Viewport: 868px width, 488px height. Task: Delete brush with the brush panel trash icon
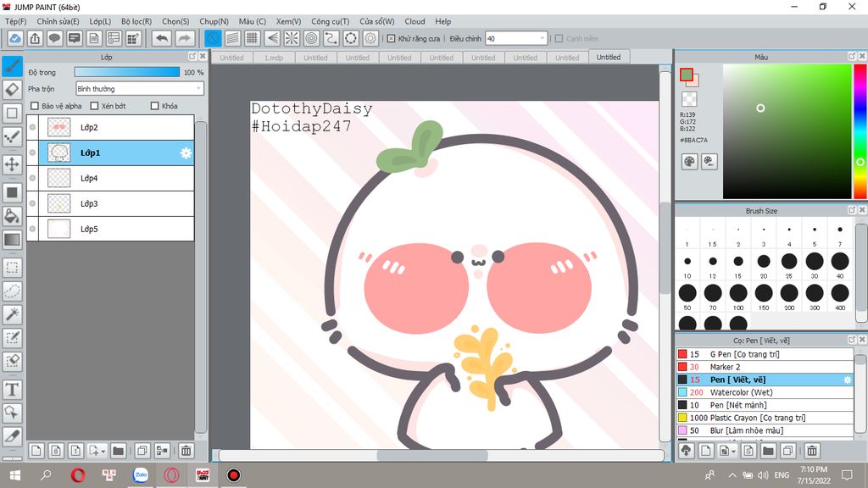click(x=812, y=451)
